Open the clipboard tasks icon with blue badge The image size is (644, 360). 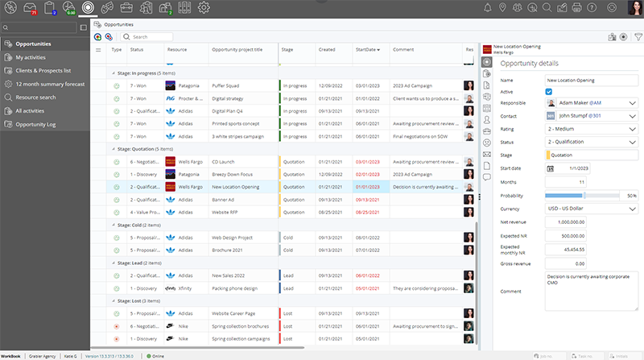point(52,8)
